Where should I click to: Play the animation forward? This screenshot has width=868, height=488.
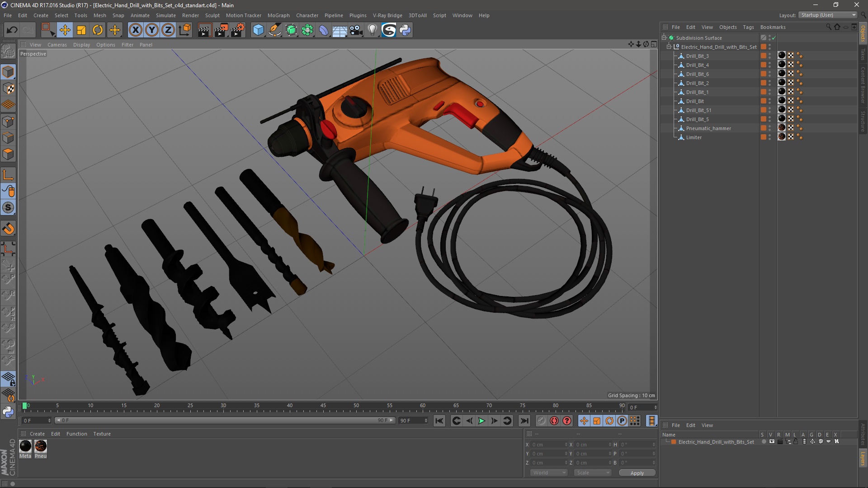click(482, 421)
